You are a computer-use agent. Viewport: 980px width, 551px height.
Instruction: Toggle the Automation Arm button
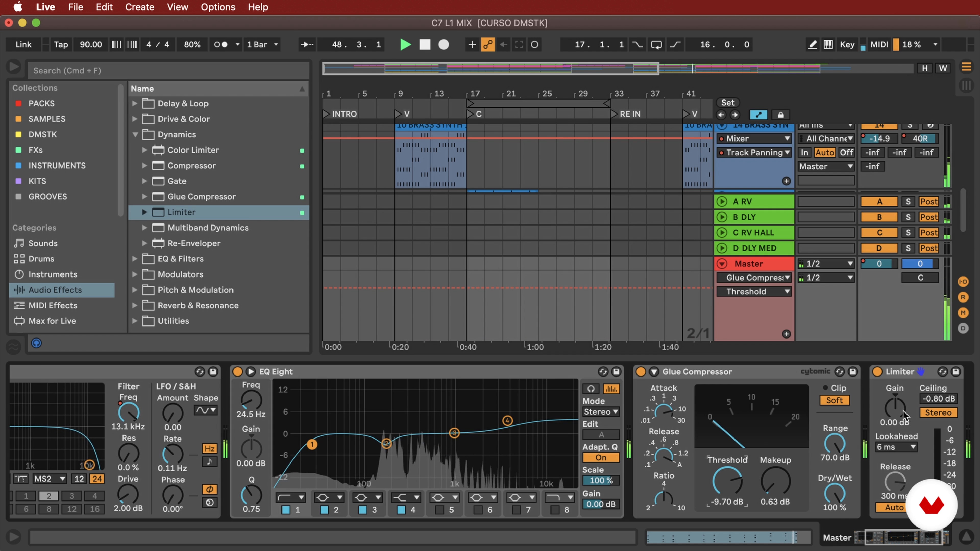(488, 44)
